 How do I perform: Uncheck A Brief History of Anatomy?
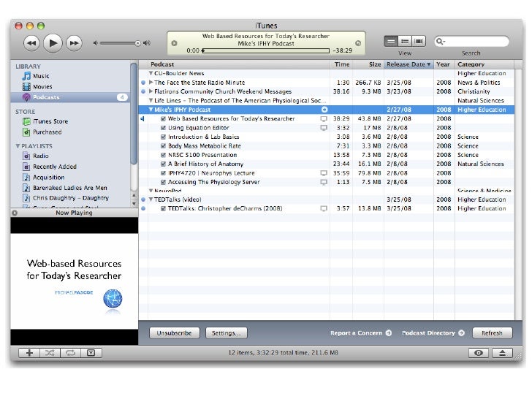163,164
